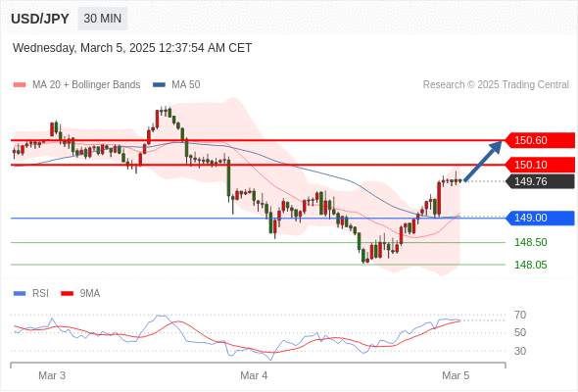Select the MA 20 + Bollinger Bands label
Image resolution: width=578 pixels, height=392 pixels.
86,85
